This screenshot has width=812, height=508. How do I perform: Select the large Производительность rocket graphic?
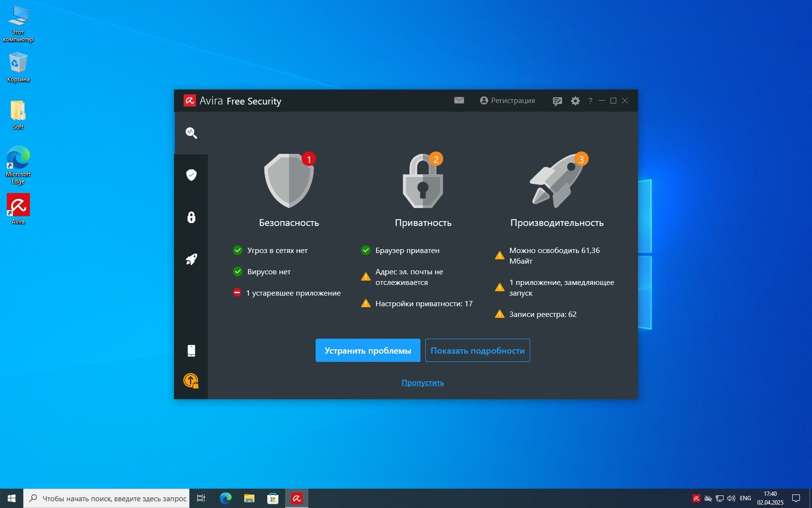[x=557, y=181]
